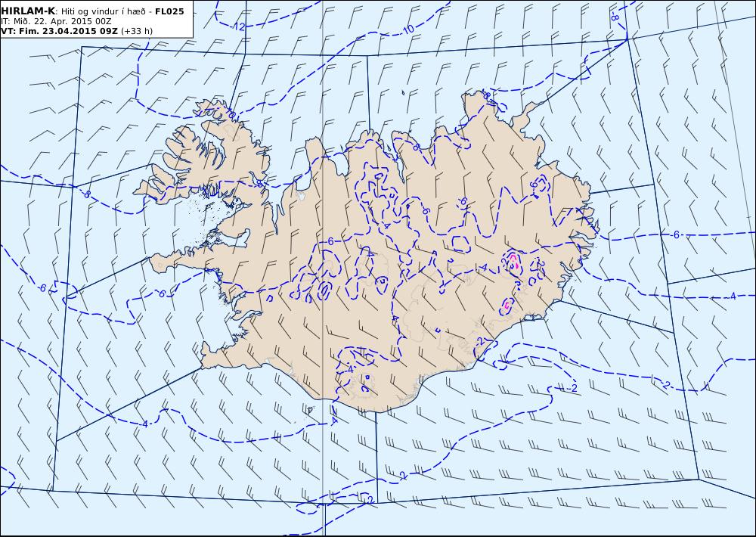Click the -10 label on the Westfjords coast
The height and width of the screenshot is (537, 756).
point(231,114)
